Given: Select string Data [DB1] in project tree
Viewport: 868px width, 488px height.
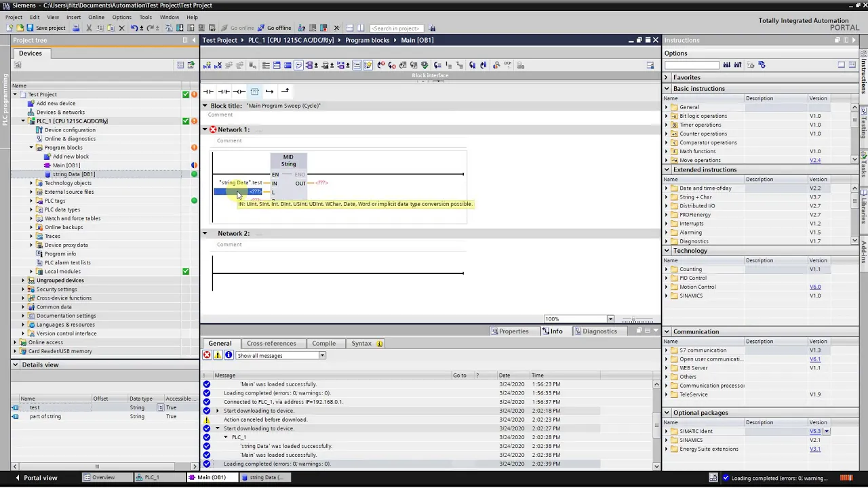Looking at the screenshot, I should click(x=73, y=174).
